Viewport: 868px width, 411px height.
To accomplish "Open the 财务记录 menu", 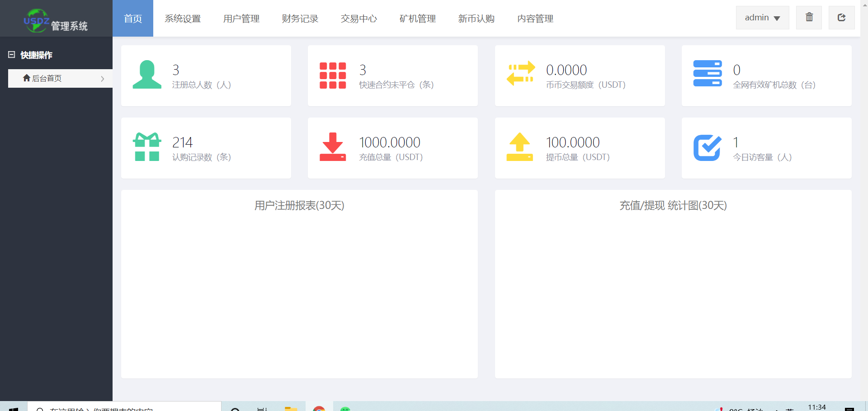I will tap(300, 19).
